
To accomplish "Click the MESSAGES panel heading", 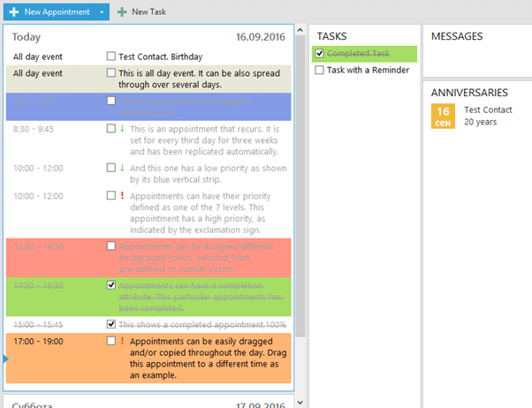I will point(457,36).
